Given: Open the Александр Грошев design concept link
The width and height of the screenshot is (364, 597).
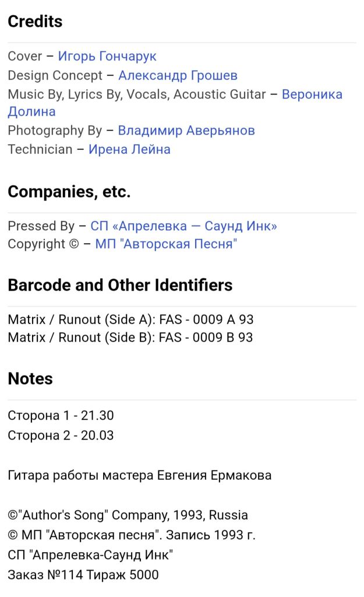Looking at the screenshot, I should click(x=178, y=75).
